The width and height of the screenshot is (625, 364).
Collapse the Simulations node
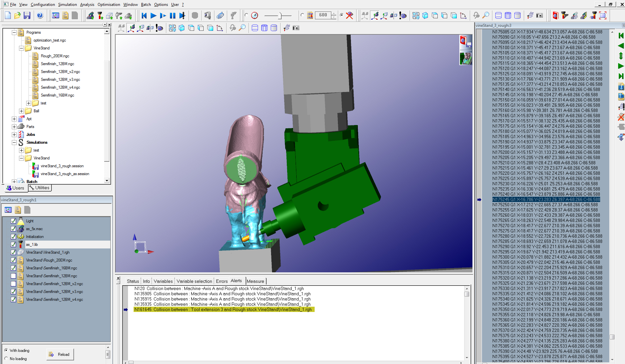coord(14,142)
